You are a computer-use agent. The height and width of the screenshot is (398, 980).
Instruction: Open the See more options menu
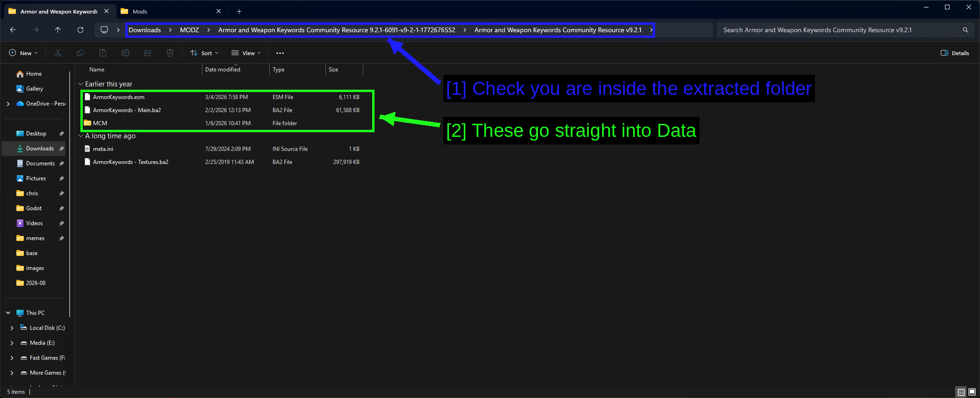pos(280,53)
